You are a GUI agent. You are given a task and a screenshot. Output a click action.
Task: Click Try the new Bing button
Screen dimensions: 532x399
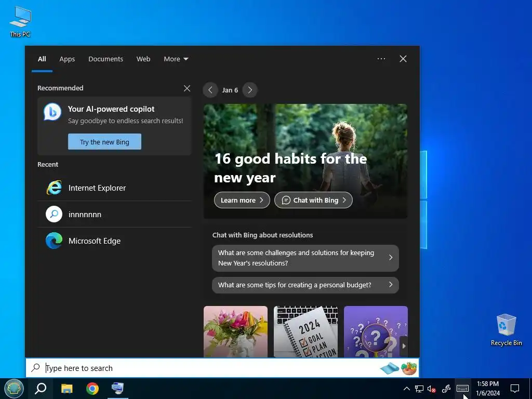(x=104, y=142)
